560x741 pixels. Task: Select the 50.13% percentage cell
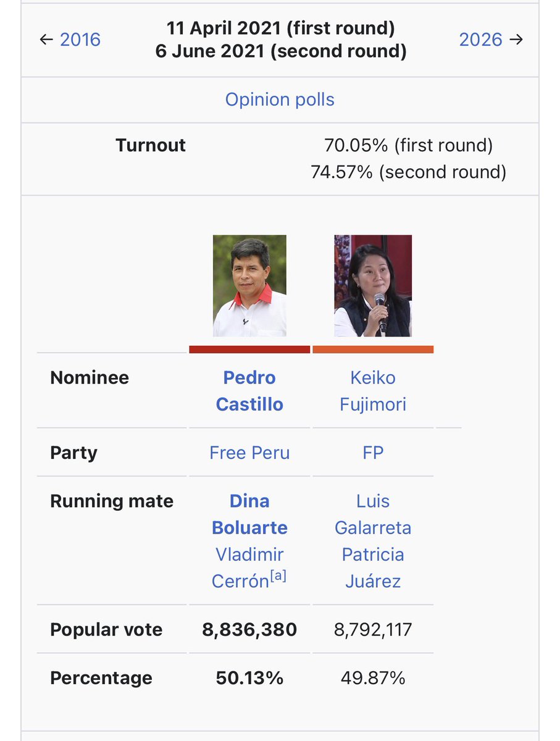pos(249,678)
